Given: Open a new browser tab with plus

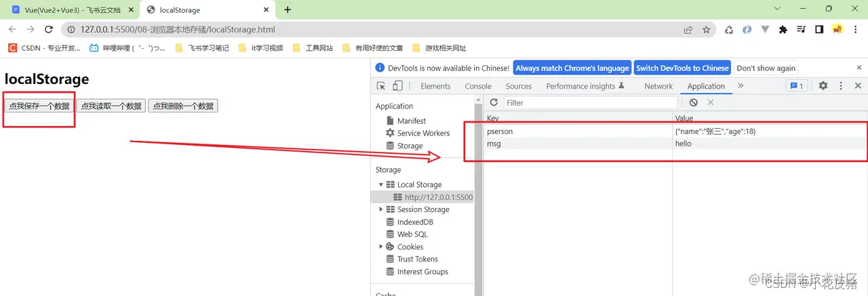Looking at the screenshot, I should point(288,9).
